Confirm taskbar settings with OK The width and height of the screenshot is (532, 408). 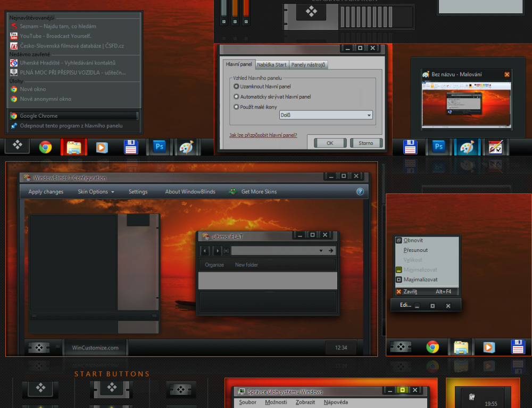point(330,142)
